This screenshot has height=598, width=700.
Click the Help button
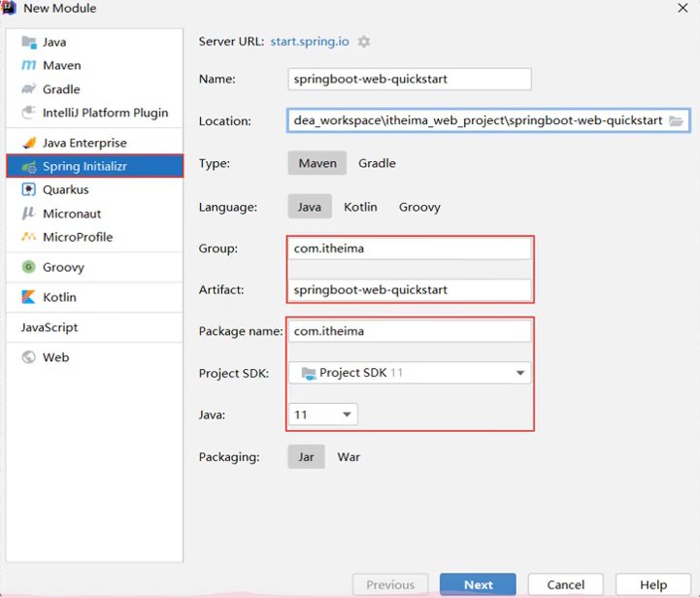pos(653,584)
